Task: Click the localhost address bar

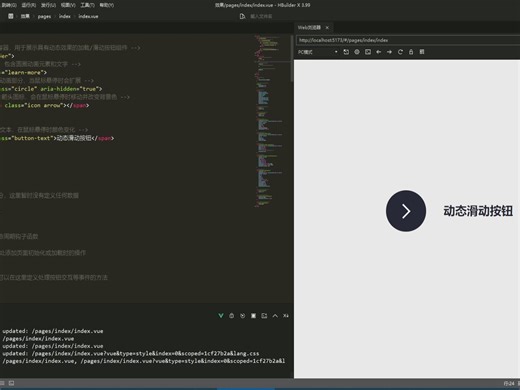Action: [407, 40]
